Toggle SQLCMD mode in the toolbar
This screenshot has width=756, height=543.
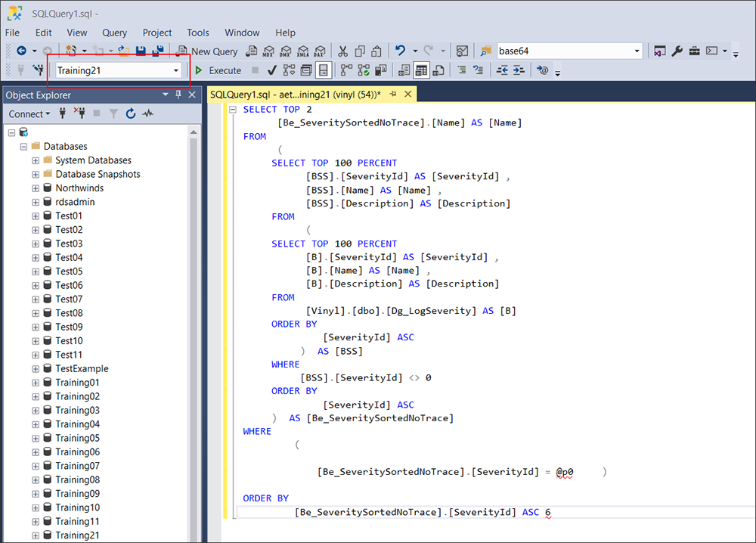pyautogui.click(x=542, y=70)
